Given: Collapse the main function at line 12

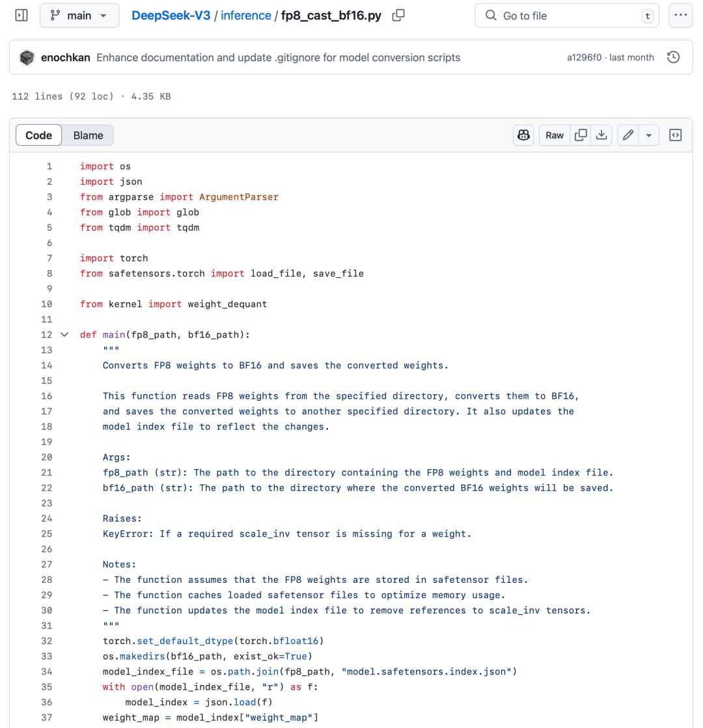Looking at the screenshot, I should pos(64,334).
